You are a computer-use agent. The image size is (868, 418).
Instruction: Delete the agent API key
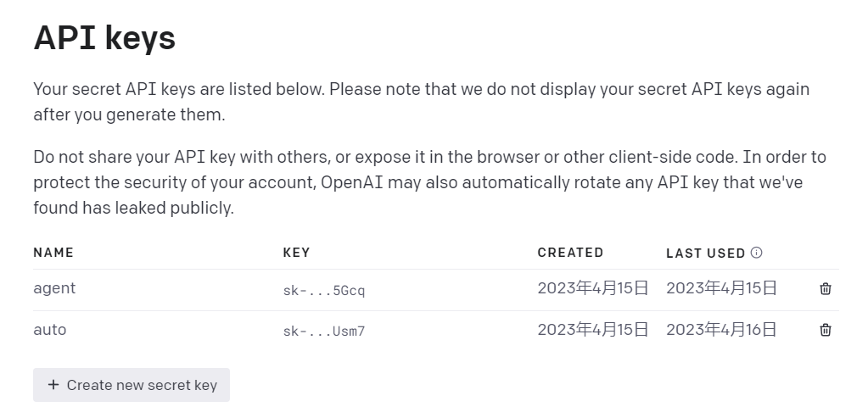[x=825, y=289]
